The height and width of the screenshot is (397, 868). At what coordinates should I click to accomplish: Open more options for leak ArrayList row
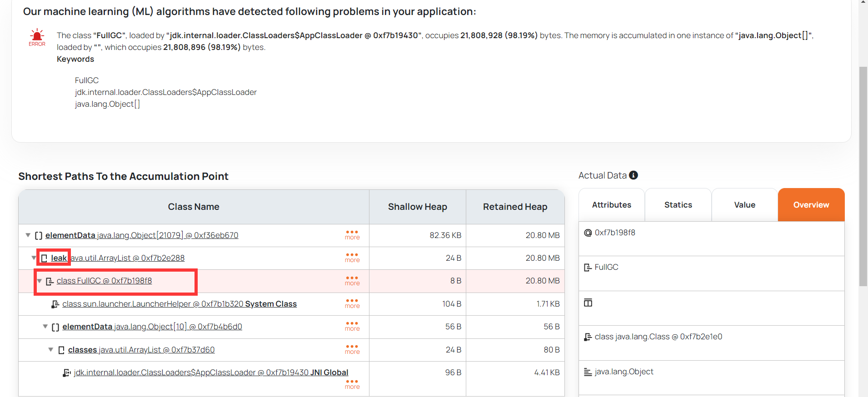(352, 258)
